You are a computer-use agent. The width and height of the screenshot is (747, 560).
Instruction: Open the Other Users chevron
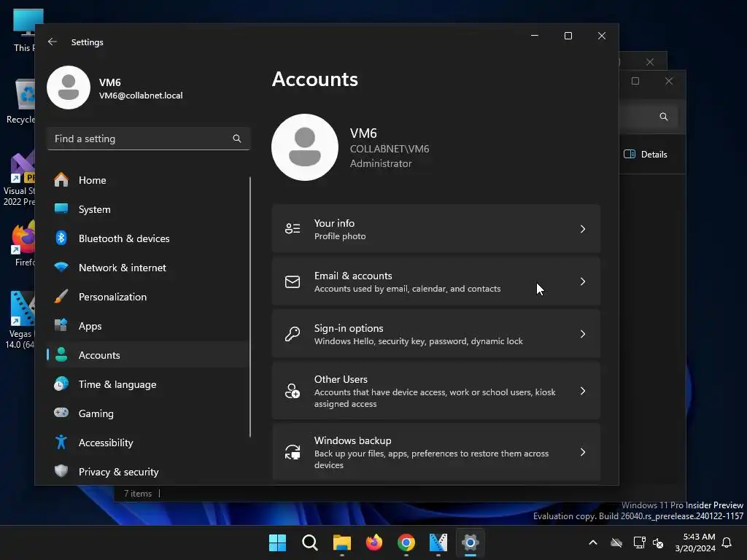pos(583,391)
